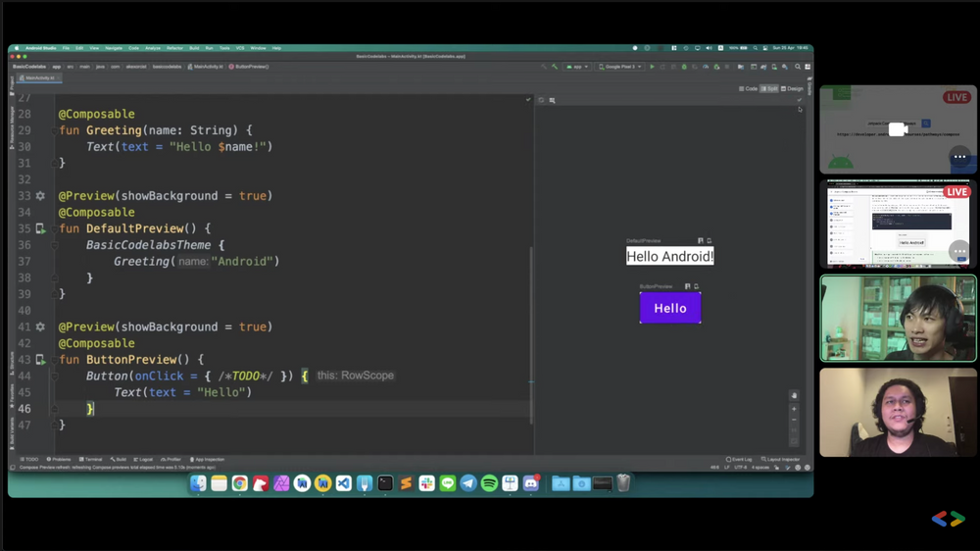
Task: Open the Terminal tool window
Action: click(x=91, y=459)
